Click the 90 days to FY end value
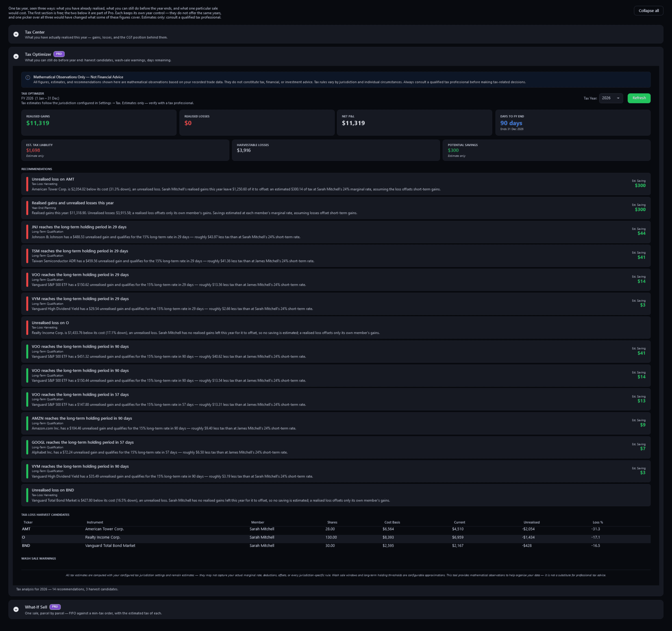672x631 pixels. 511,123
